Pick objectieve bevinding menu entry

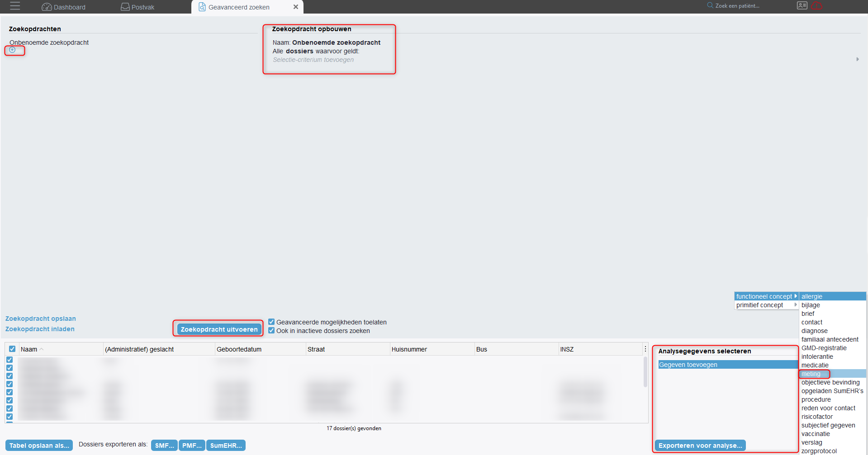[833, 382]
